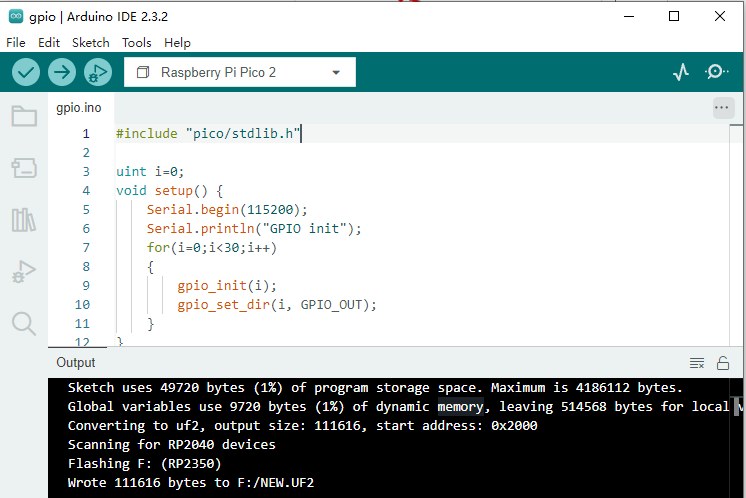Click the #include "pico/stdlib.h" line
The height and width of the screenshot is (498, 746).
point(208,134)
